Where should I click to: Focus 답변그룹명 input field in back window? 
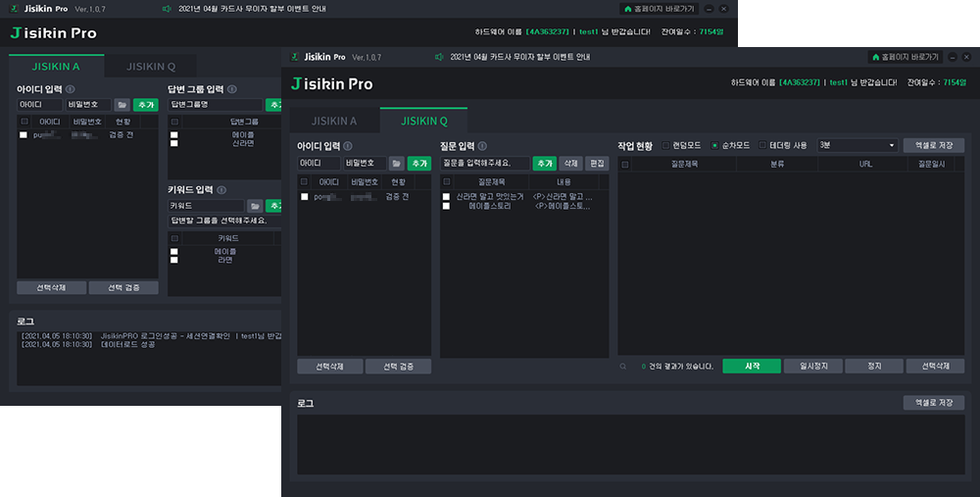click(215, 105)
